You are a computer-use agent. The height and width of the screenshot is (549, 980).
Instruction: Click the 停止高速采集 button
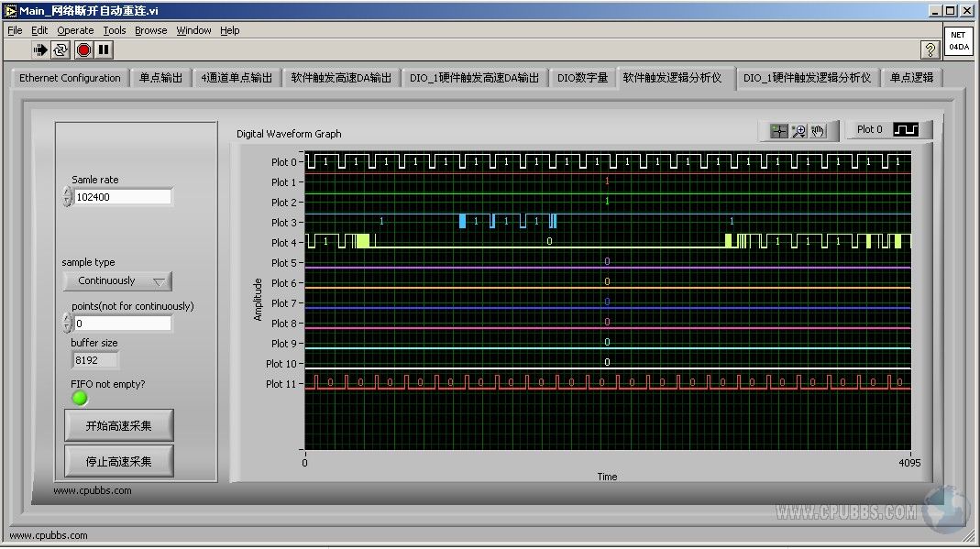point(118,461)
